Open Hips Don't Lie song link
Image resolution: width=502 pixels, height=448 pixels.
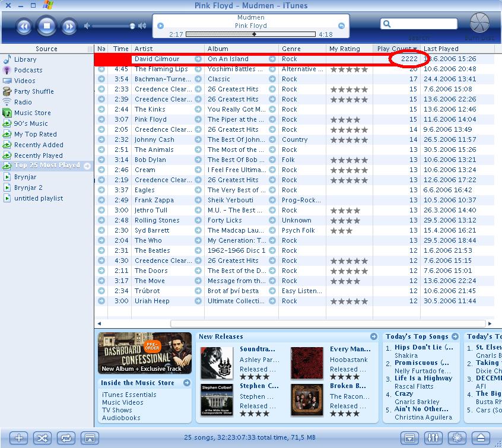point(424,347)
